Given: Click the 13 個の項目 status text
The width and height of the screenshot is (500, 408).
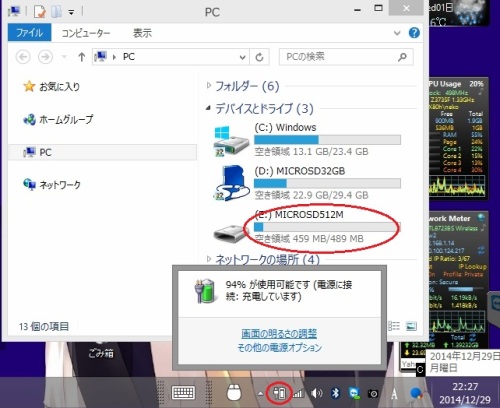Looking at the screenshot, I should pos(44,326).
